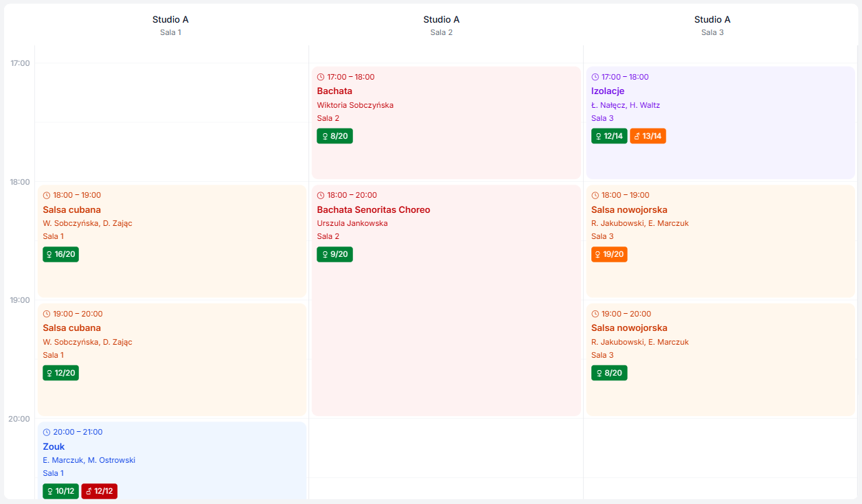Click the empty 17:00 slot in Sala 1
Screen dimensions: 862x504
(172, 93)
